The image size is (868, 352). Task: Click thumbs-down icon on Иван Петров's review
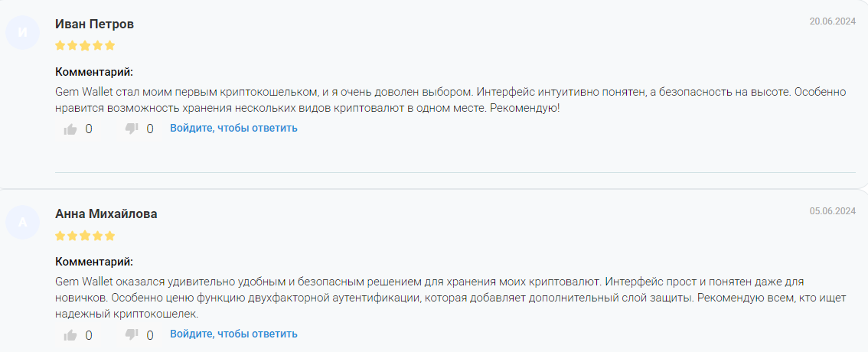[132, 129]
